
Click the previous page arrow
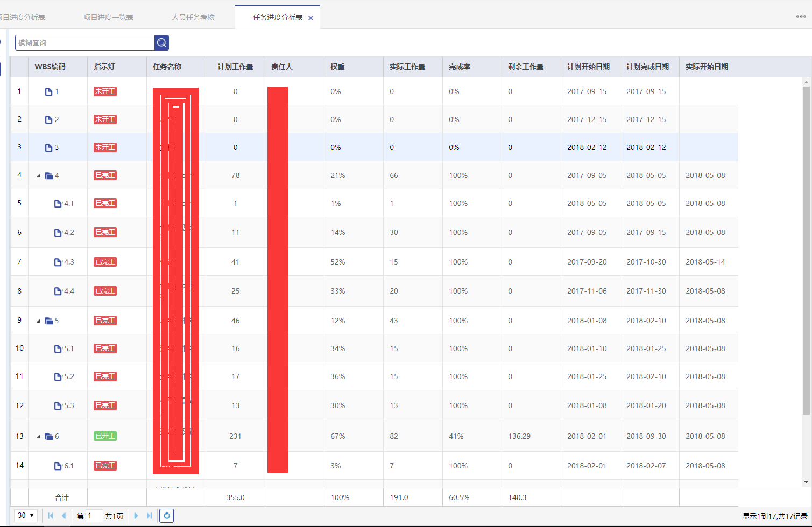click(63, 516)
